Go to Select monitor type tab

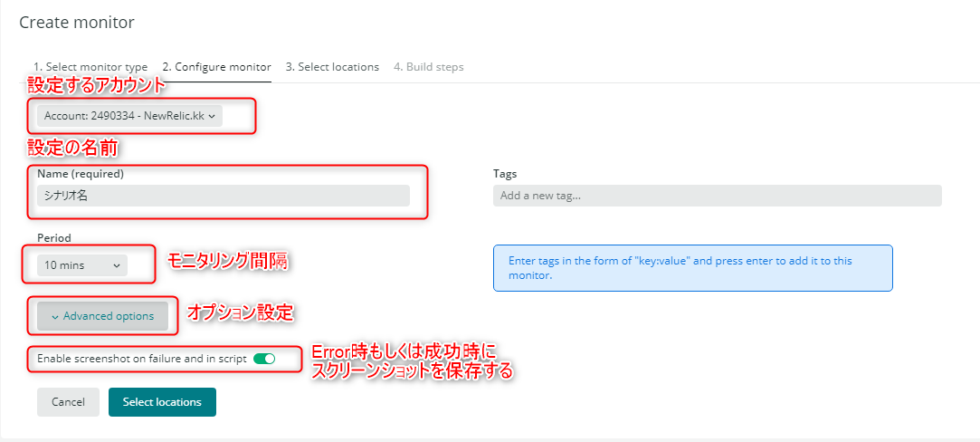coord(90,67)
